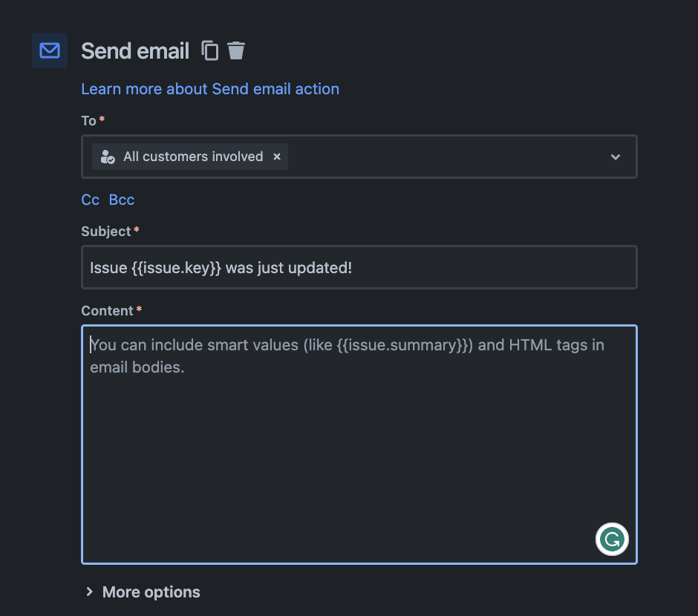
Task: Click the Content field label
Action: pos(108,311)
